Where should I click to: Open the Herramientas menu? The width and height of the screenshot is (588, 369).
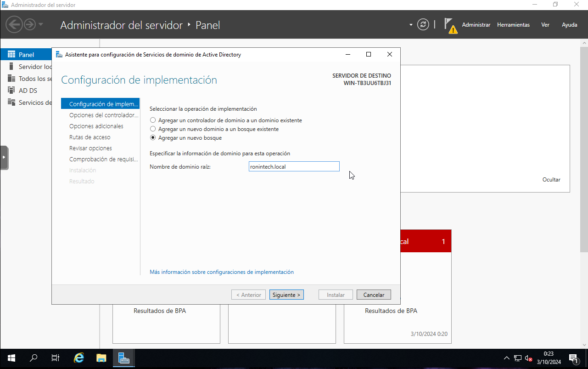[x=513, y=25]
